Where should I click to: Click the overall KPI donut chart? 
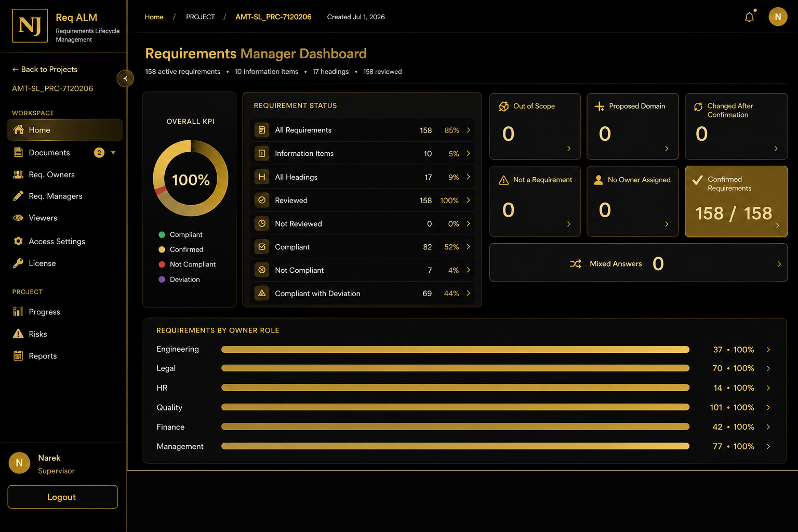[x=191, y=179]
